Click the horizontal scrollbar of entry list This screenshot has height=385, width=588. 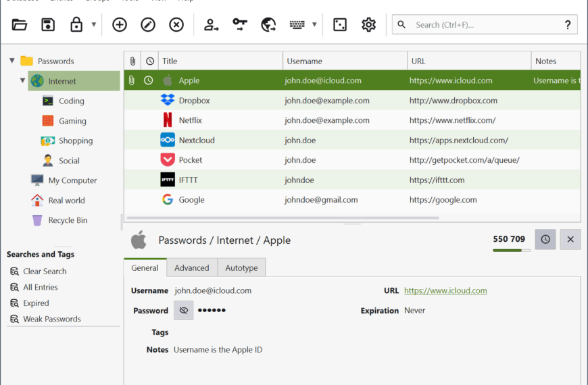coord(283,217)
